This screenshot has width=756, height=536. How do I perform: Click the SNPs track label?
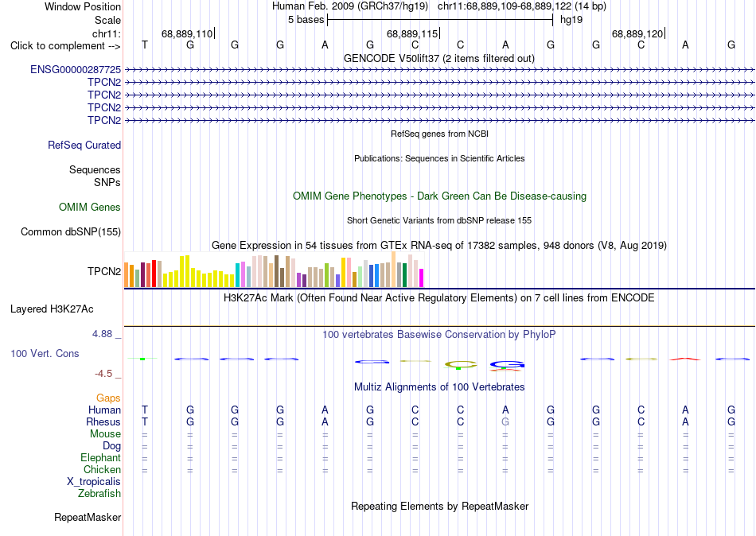107,182
